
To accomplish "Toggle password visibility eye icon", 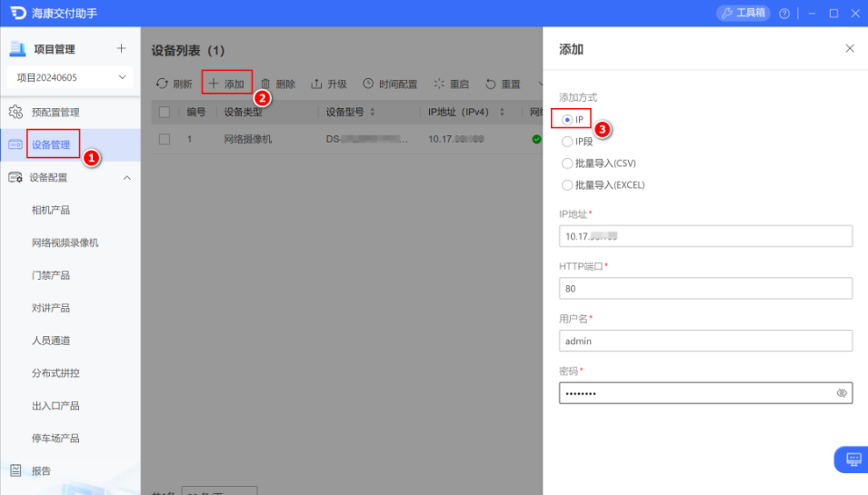I will [x=842, y=393].
